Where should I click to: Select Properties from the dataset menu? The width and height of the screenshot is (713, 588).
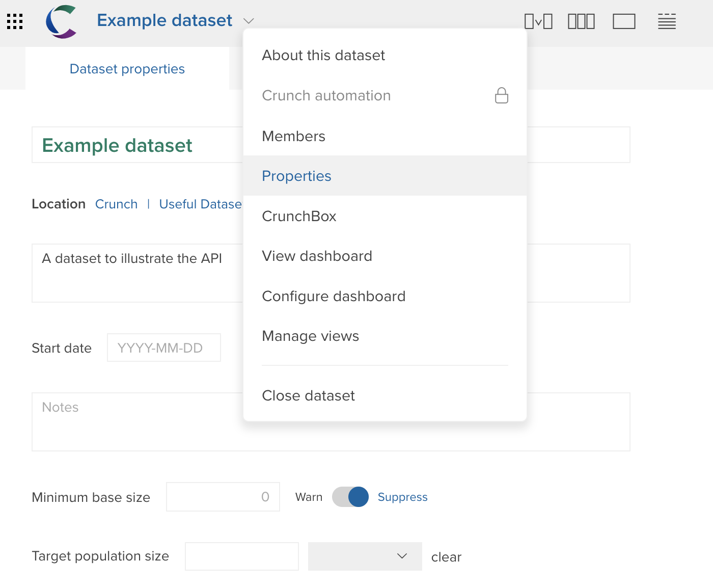[x=296, y=176]
